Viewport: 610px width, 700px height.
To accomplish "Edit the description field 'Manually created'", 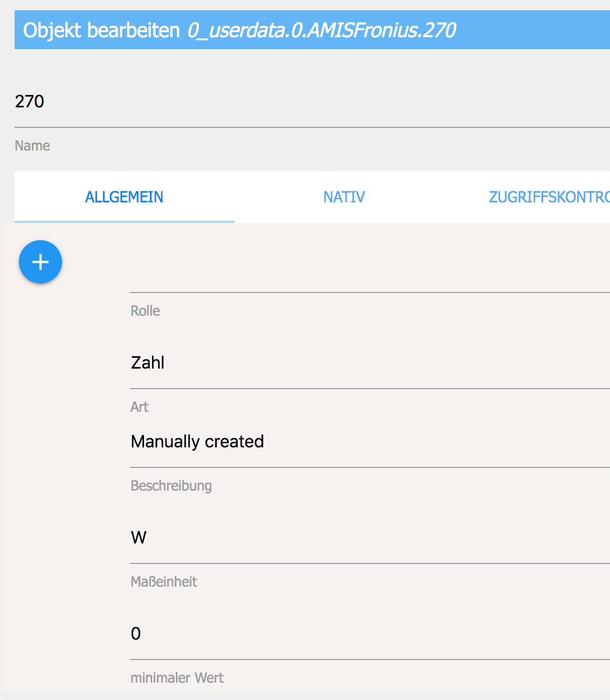I will [369, 441].
